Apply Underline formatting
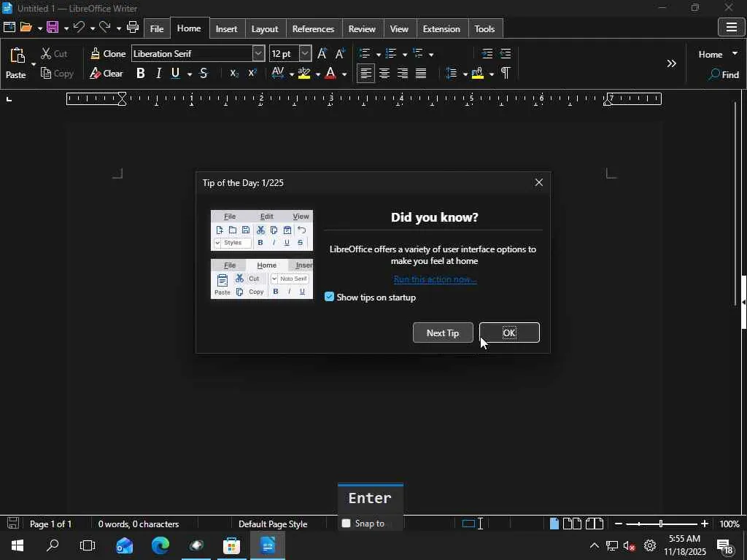 175,74
